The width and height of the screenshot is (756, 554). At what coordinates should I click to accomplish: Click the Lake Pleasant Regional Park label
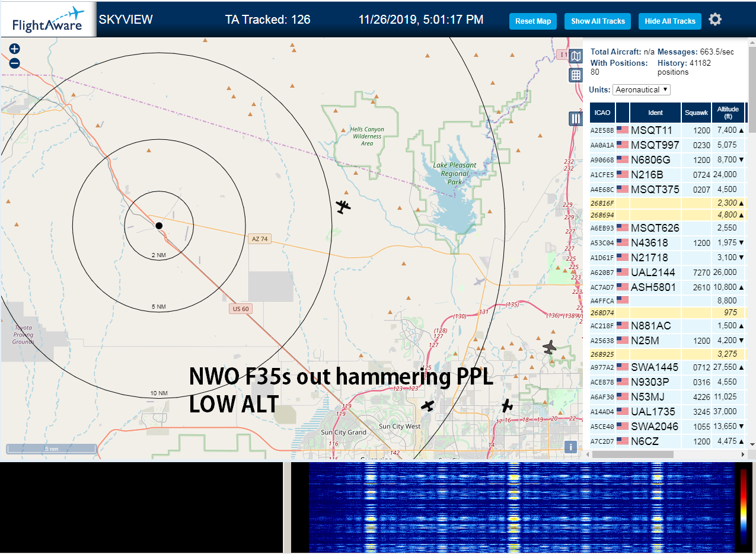click(x=455, y=174)
